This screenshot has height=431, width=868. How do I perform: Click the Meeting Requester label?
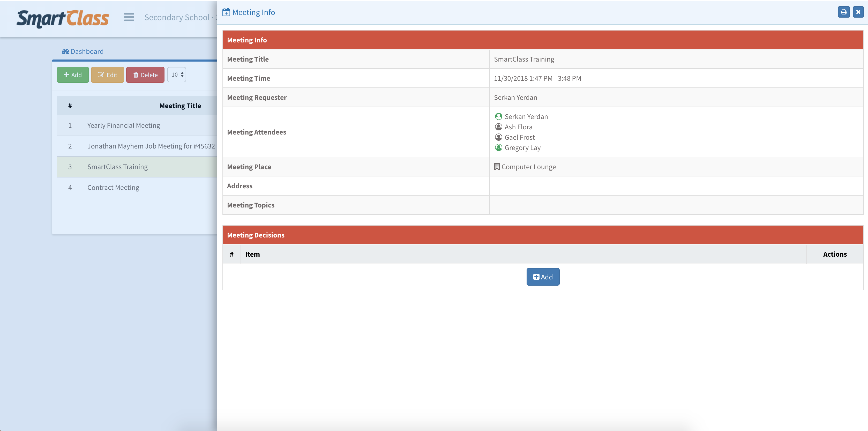click(x=257, y=98)
